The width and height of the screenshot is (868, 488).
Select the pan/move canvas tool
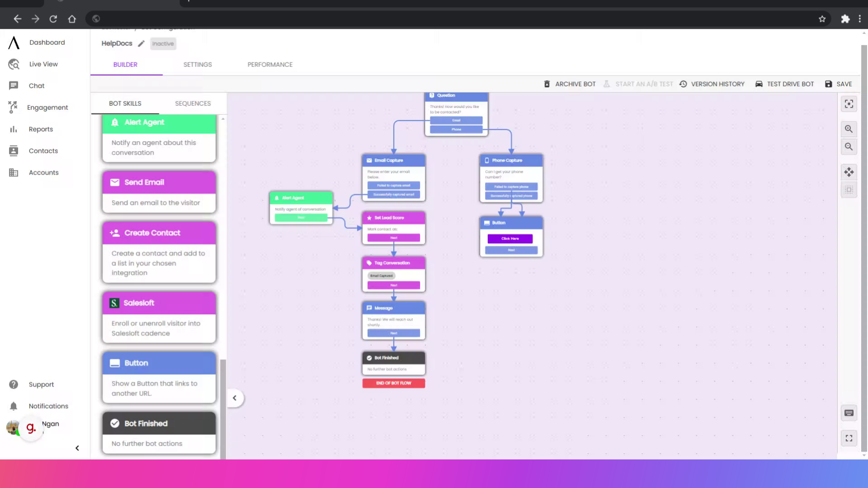pos(849,172)
